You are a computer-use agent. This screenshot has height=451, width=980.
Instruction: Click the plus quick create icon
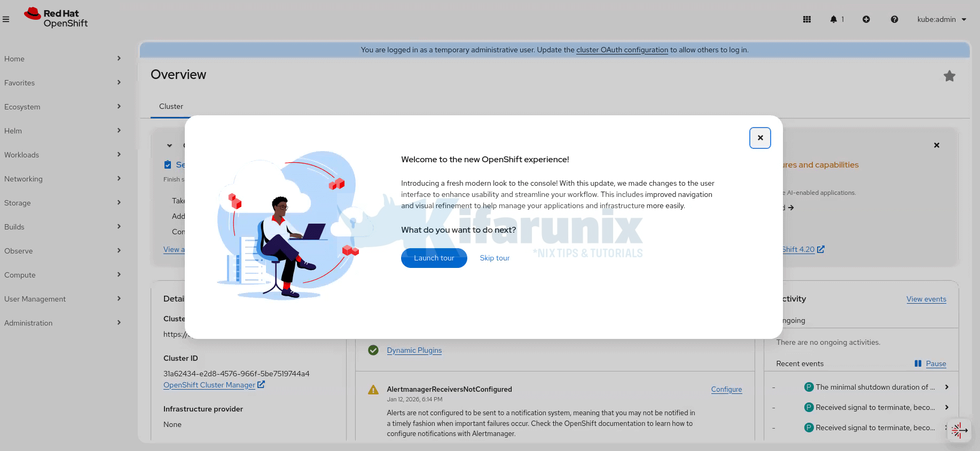click(x=866, y=19)
